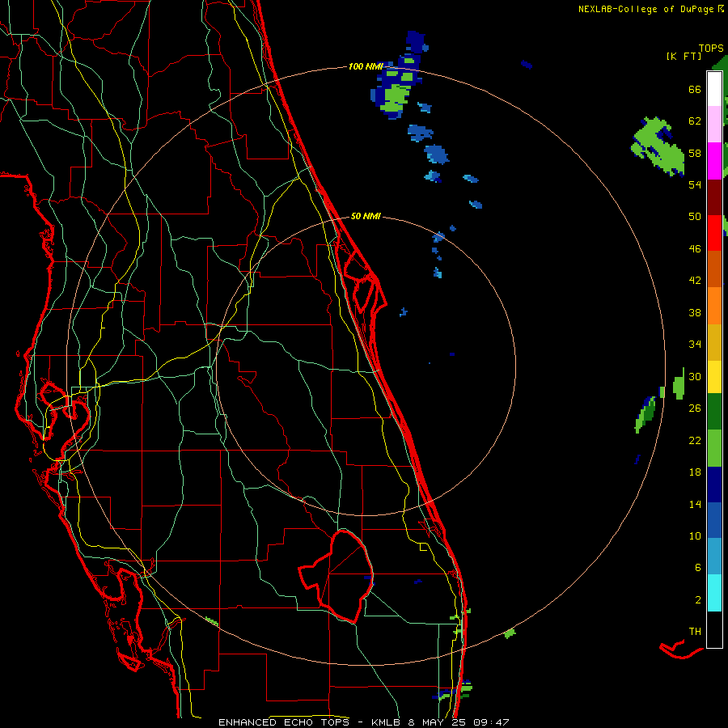
Task: Select the light pink legend color band
Action: point(714,124)
